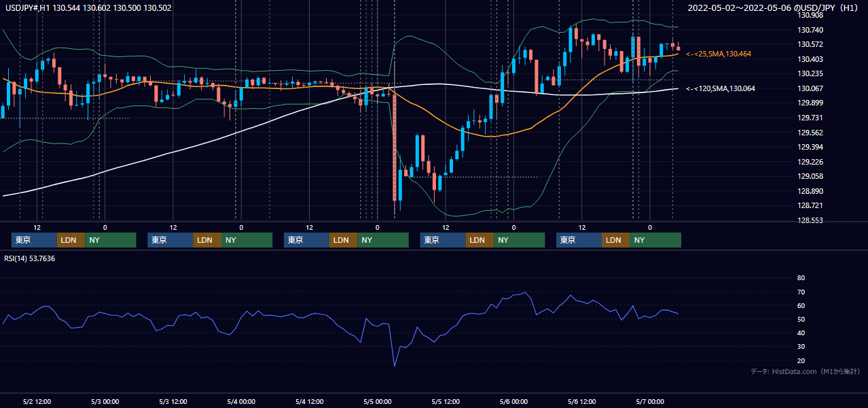Click the 5/5 12:00 date label
This screenshot has height=408, width=868.
tap(446, 402)
